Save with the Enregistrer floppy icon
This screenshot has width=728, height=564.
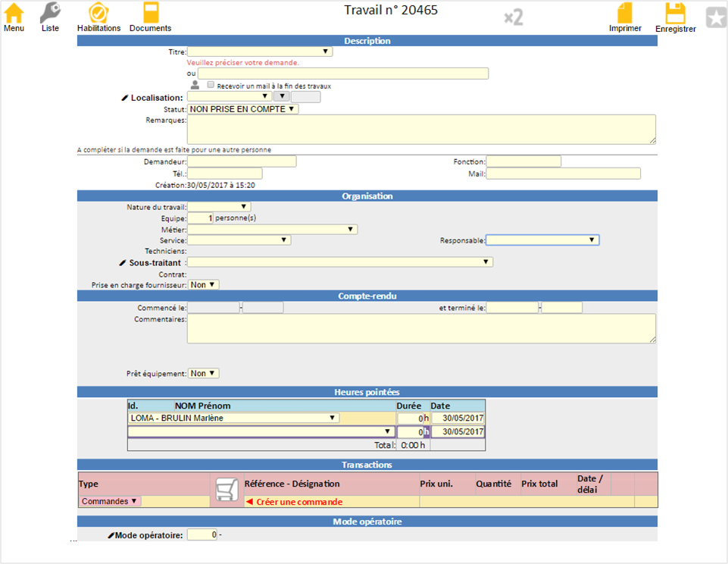pyautogui.click(x=676, y=14)
